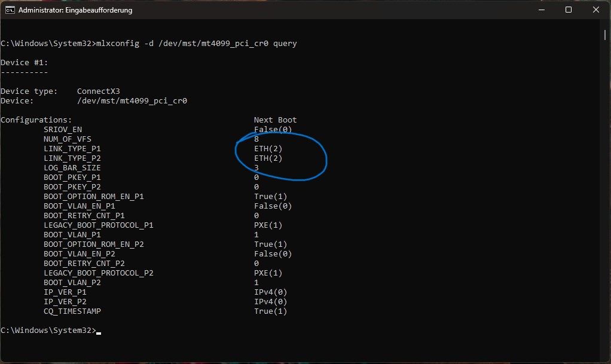Click the ETH(2) value of LINK_TYPE_P1
The height and width of the screenshot is (364, 611).
(268, 148)
